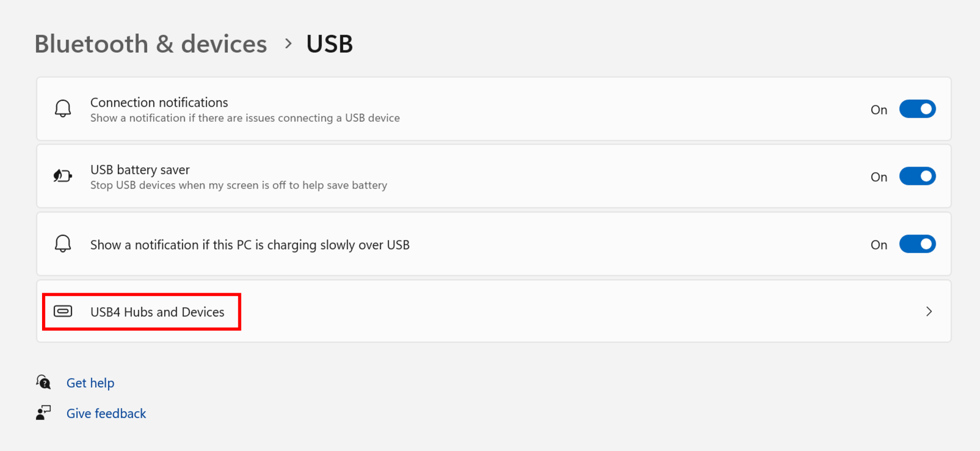This screenshot has width=980, height=451.
Task: Disable Connection notifications
Action: pyautogui.click(x=917, y=109)
